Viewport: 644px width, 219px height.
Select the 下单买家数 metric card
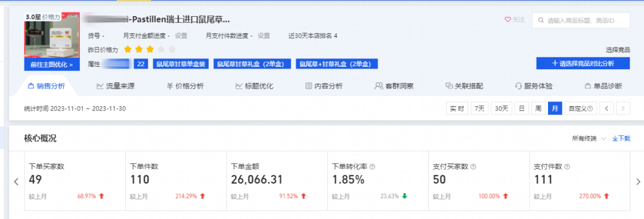point(75,181)
